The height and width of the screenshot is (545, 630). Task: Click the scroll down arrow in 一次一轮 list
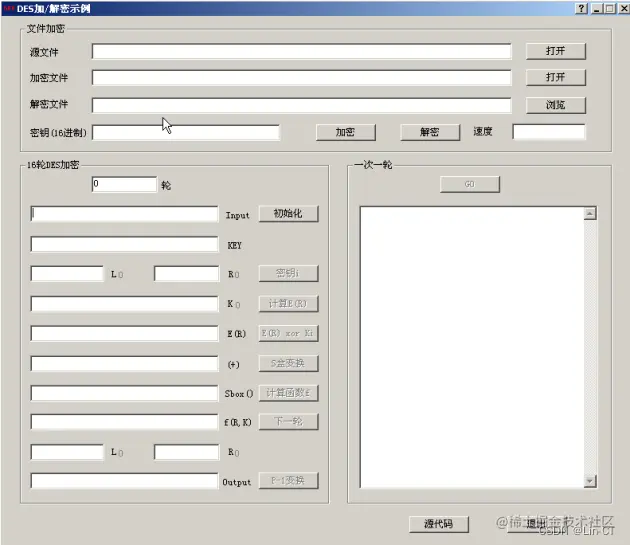[x=590, y=481]
